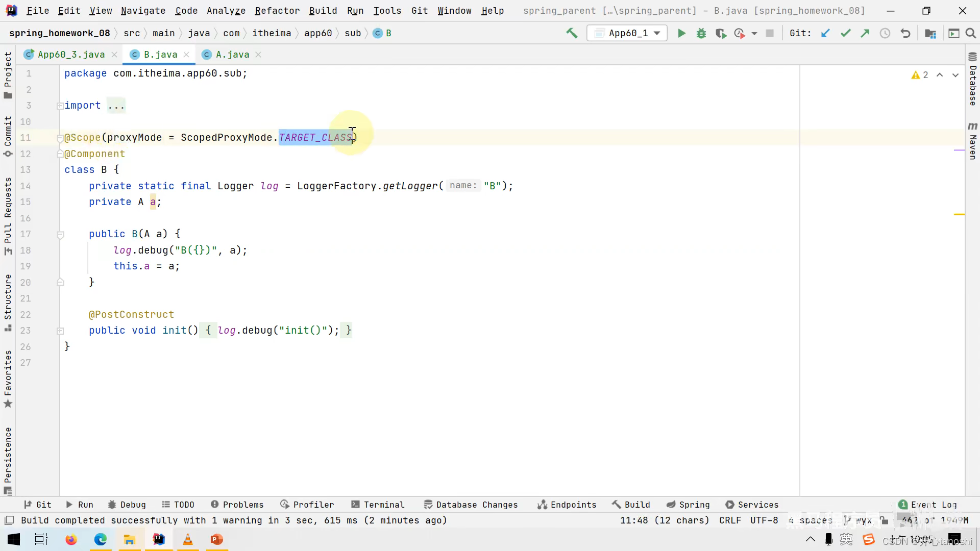This screenshot has height=551, width=980.
Task: Click the Stop process square icon
Action: [770, 33]
